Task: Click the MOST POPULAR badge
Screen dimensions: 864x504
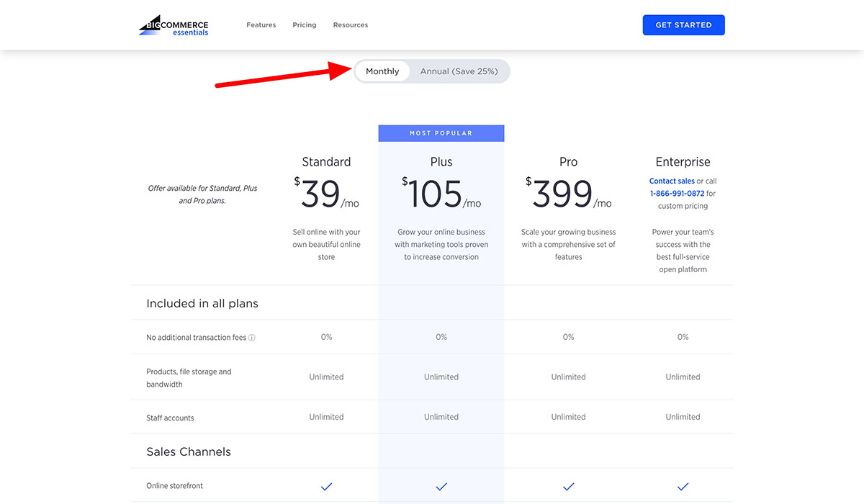Action: [441, 132]
